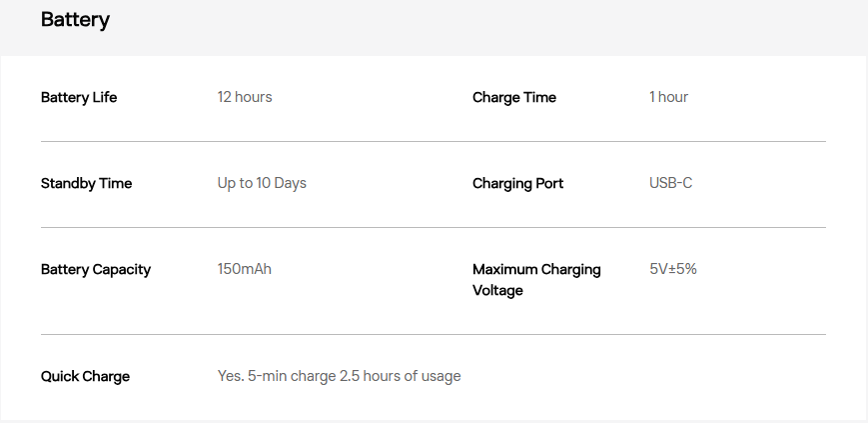Click the word Voltage on the second line
Screen dimensions: 868x423
tap(497, 290)
